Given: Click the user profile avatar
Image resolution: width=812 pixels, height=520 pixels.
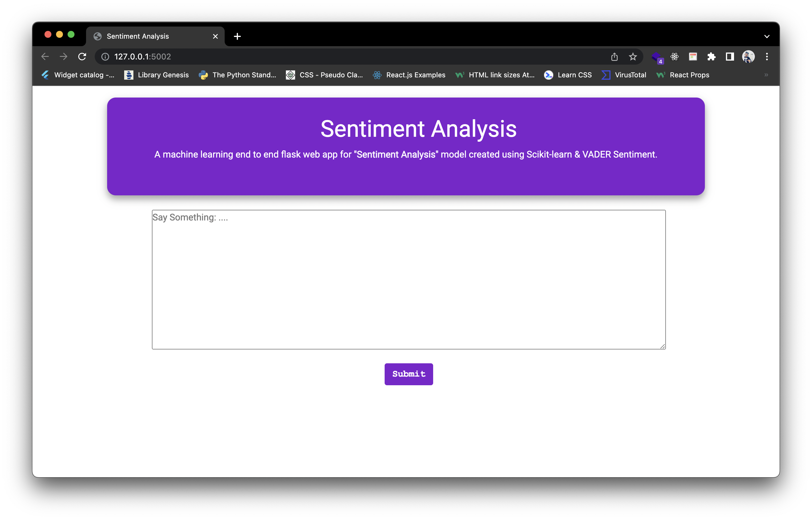Looking at the screenshot, I should click(x=748, y=56).
